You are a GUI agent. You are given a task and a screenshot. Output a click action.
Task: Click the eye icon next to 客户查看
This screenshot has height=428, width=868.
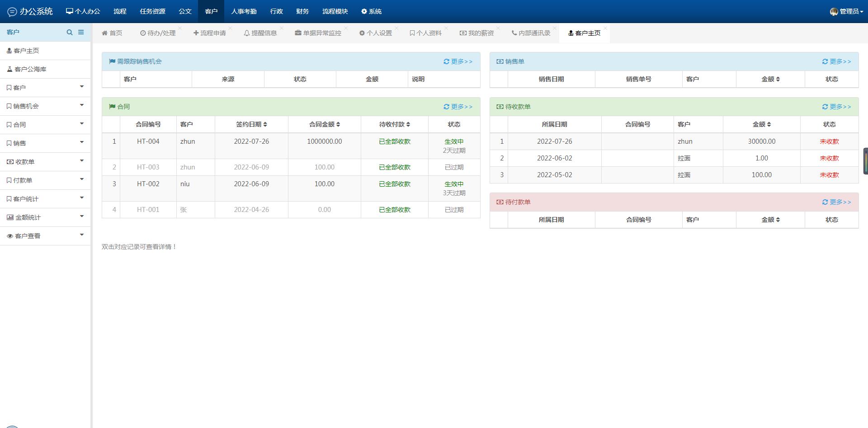pos(9,235)
